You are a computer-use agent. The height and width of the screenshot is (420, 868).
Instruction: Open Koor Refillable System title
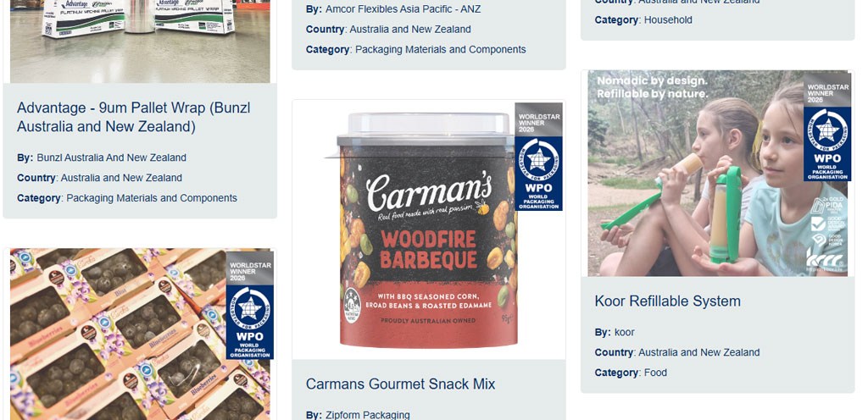point(667,301)
